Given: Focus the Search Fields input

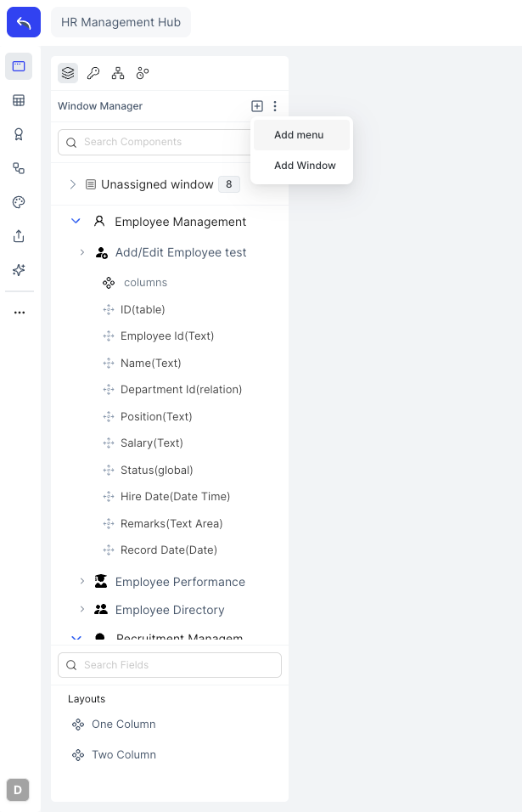Looking at the screenshot, I should pos(170,665).
